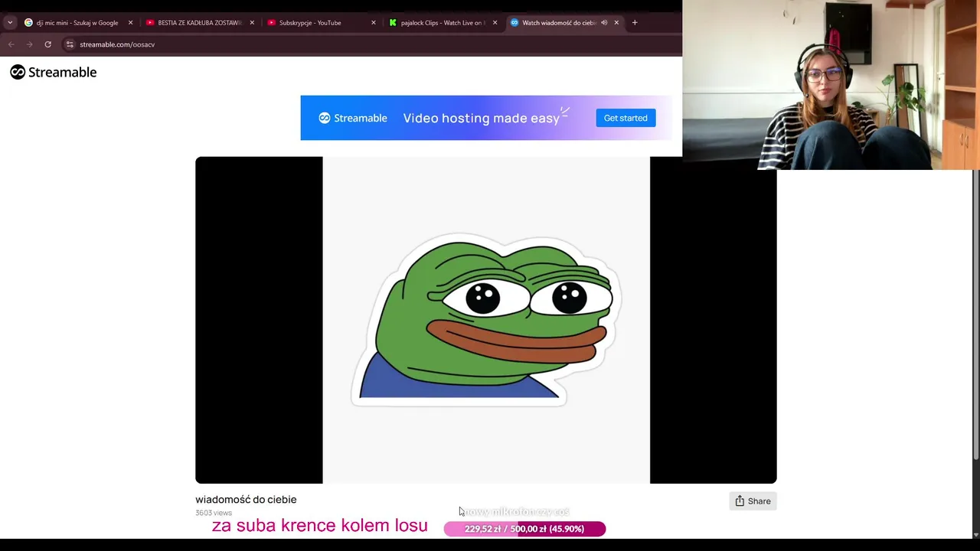Switch to the 'Subskrypcje - YouTube' tab
Image resolution: width=980 pixels, height=551 pixels.
click(320, 23)
